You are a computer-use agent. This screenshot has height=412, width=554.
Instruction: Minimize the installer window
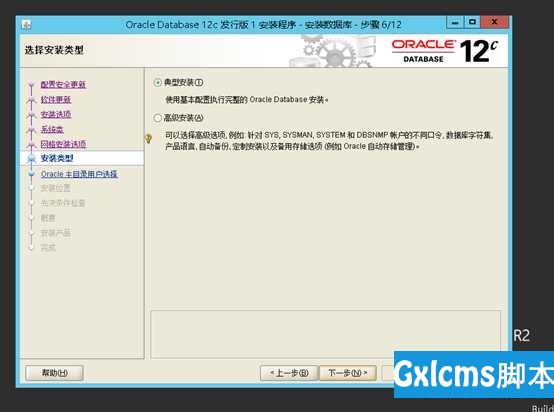click(455, 22)
